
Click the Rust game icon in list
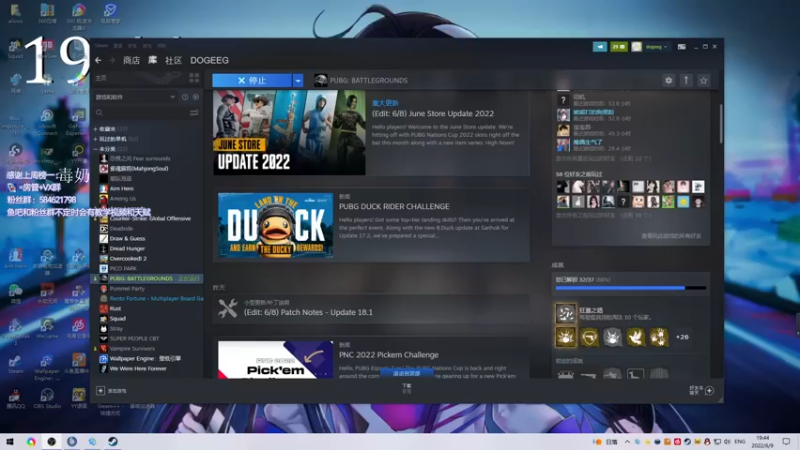(x=104, y=309)
